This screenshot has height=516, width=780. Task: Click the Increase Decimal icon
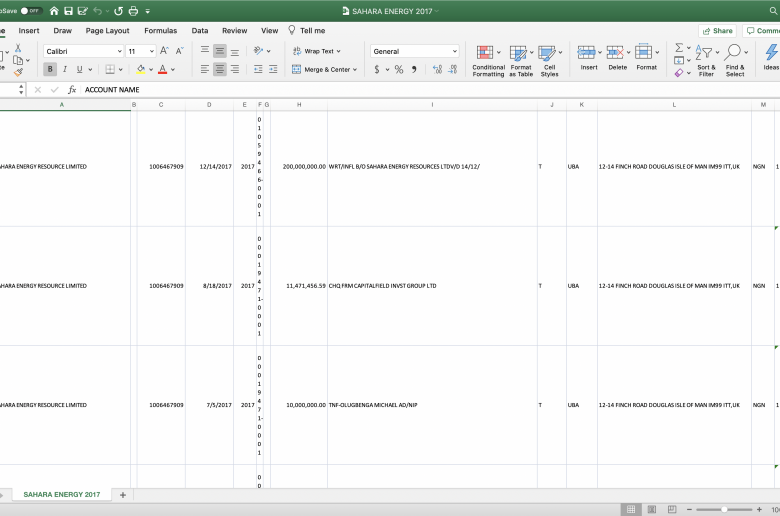coord(437,70)
